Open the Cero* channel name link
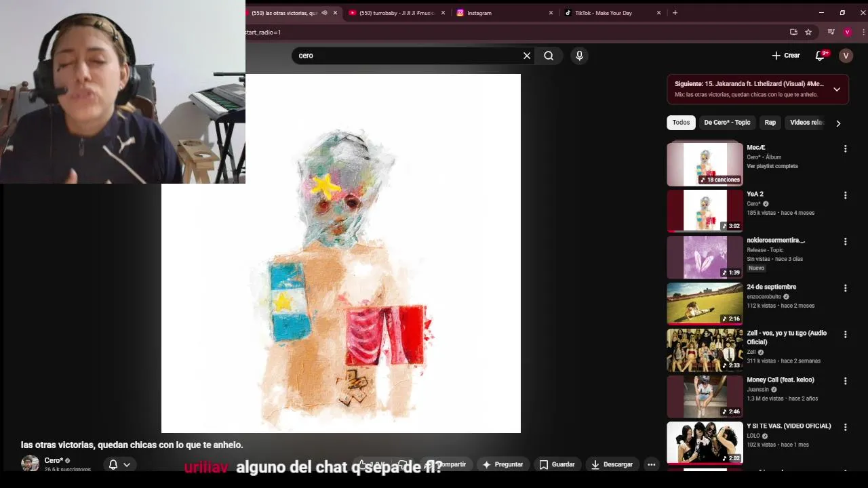This screenshot has height=488, width=868. point(54,461)
